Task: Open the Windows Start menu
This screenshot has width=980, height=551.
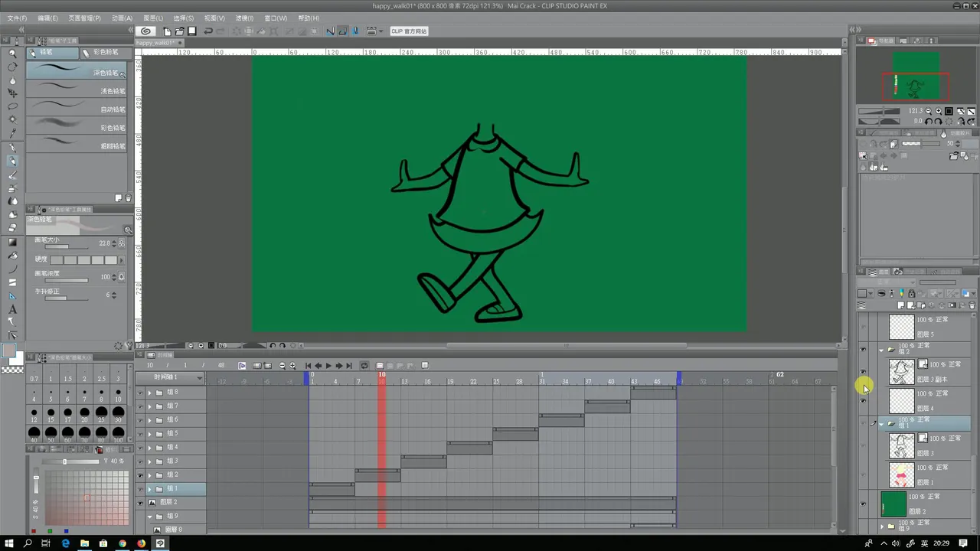Action: (x=8, y=543)
